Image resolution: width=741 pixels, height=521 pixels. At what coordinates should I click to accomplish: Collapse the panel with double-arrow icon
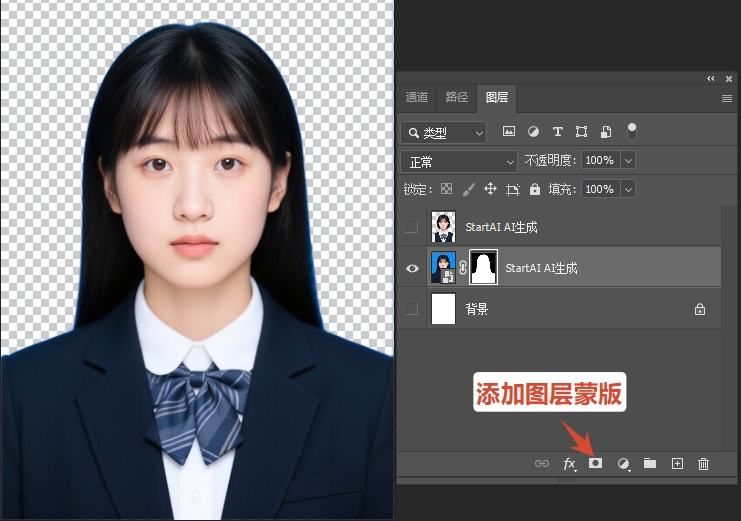pyautogui.click(x=711, y=78)
